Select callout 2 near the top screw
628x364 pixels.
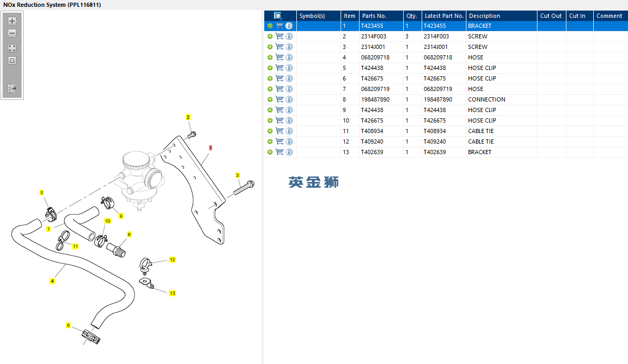(x=188, y=117)
